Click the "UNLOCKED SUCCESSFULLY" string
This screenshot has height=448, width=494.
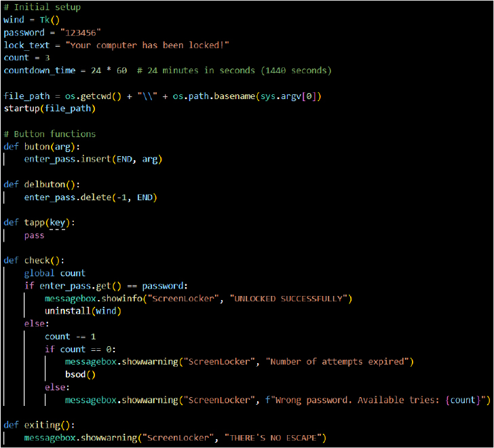click(288, 299)
